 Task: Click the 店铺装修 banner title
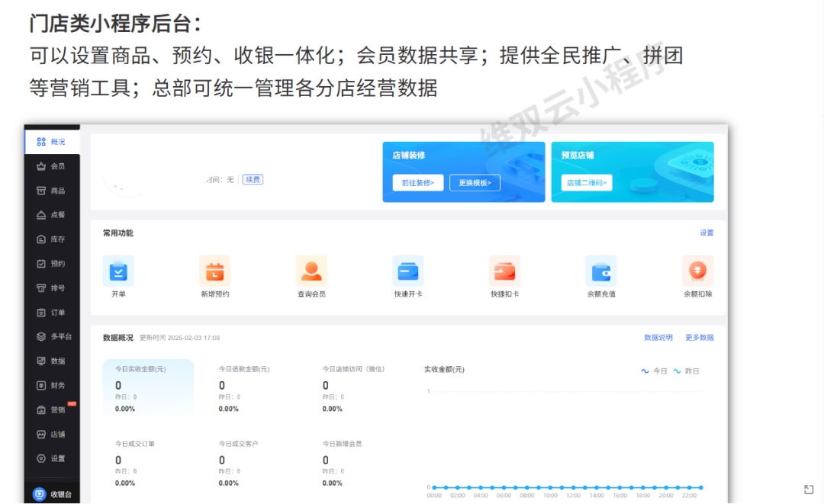pyautogui.click(x=408, y=156)
